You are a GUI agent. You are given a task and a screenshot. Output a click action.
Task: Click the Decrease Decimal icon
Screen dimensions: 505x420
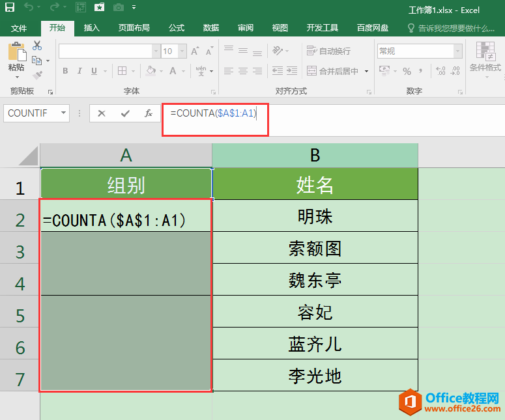coord(455,71)
